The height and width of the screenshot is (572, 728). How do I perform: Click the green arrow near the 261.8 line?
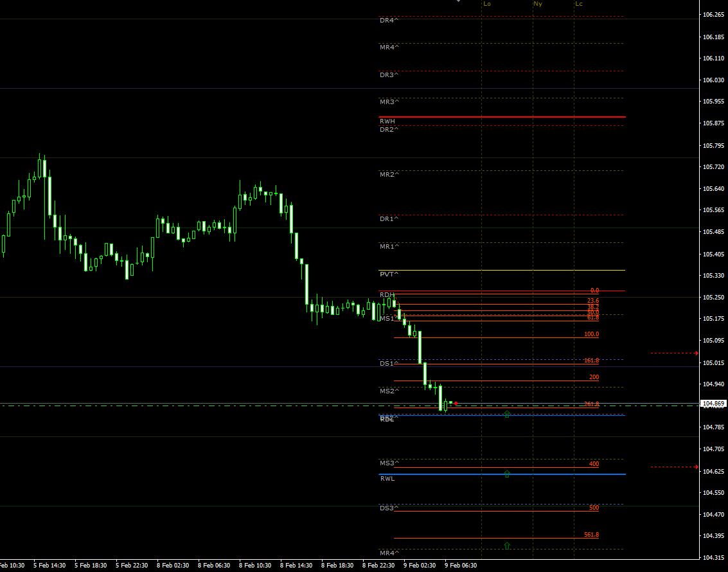pos(506,414)
